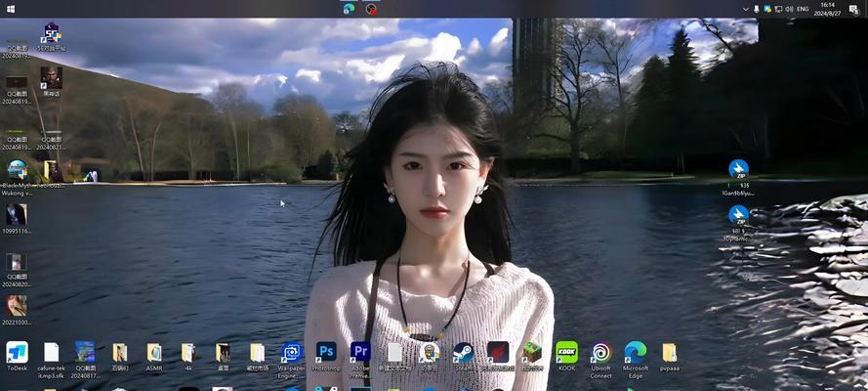868x391 pixels.
Task: Open the 20221030 image file
Action: pyautogui.click(x=17, y=306)
